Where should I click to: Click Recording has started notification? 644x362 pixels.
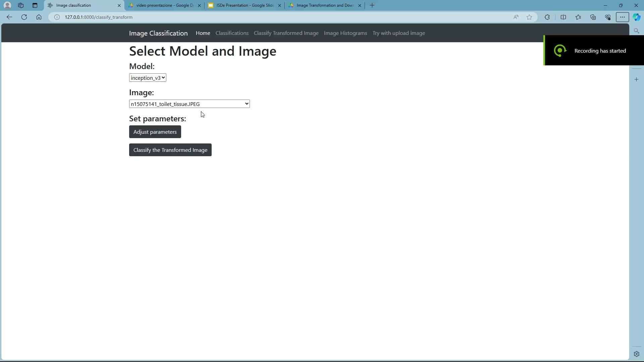point(594,51)
